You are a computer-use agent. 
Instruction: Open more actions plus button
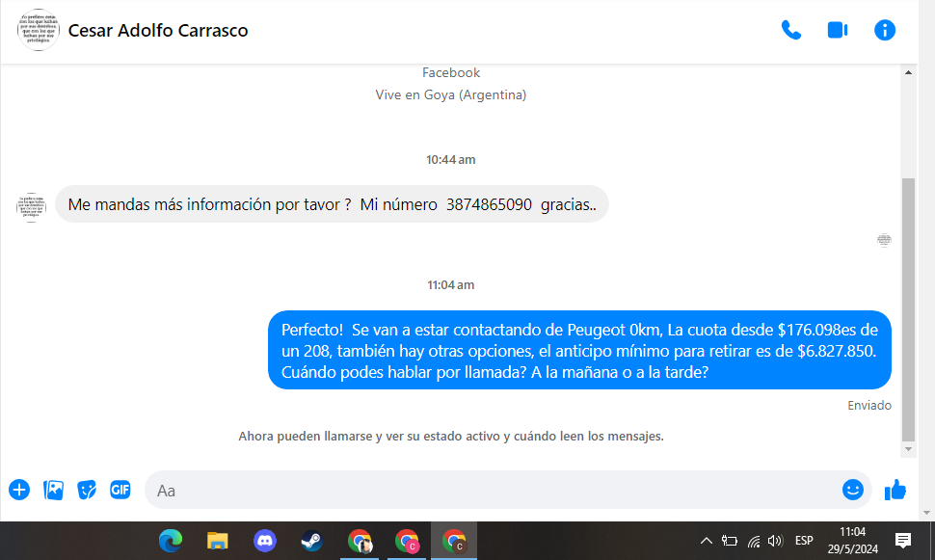coord(19,490)
